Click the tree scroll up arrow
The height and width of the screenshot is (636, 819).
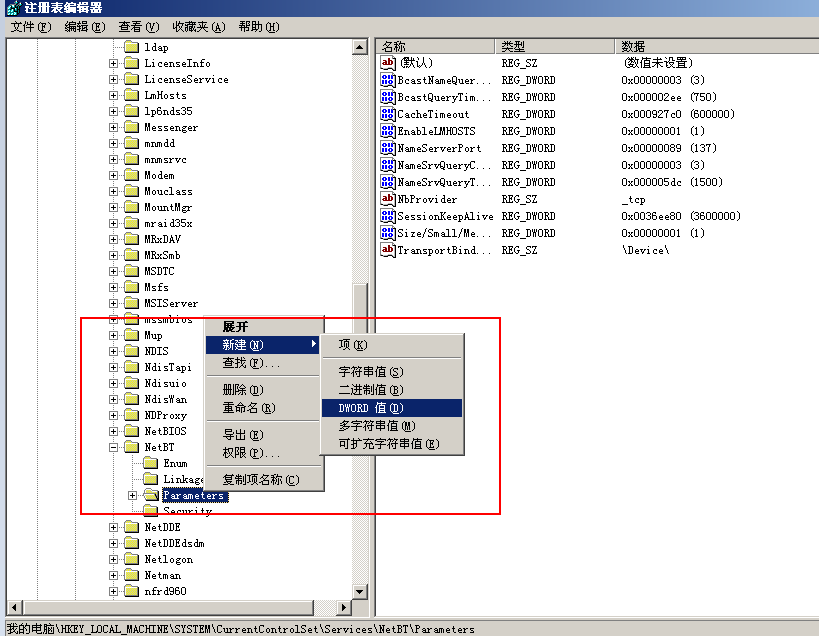coord(360,48)
